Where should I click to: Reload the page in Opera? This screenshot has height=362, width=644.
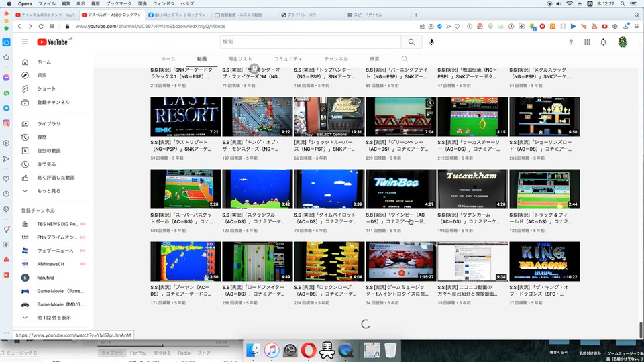41,26
